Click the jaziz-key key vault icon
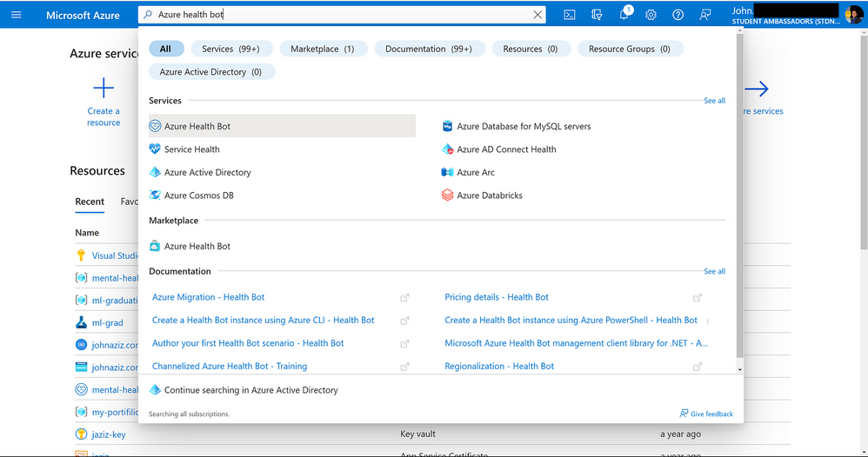The image size is (868, 457). tap(81, 434)
